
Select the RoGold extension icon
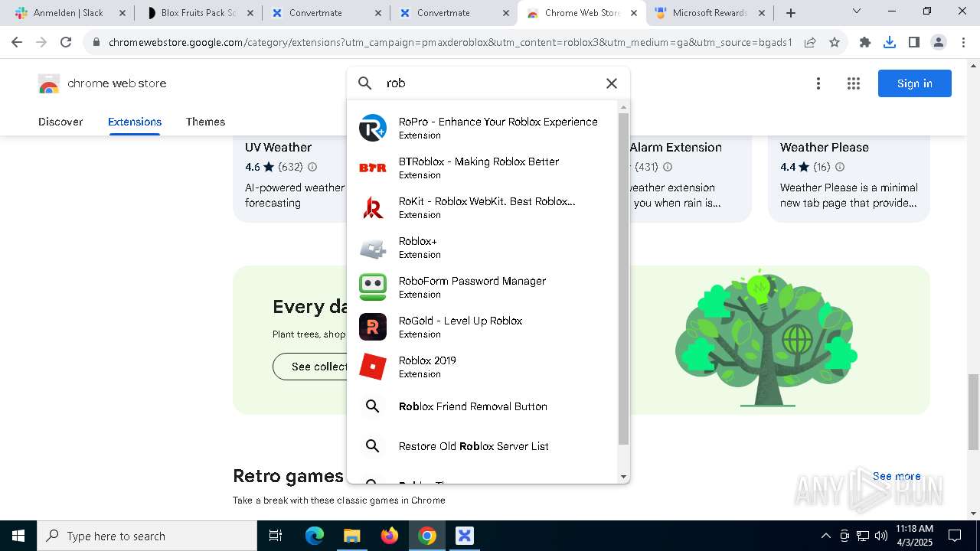(373, 327)
